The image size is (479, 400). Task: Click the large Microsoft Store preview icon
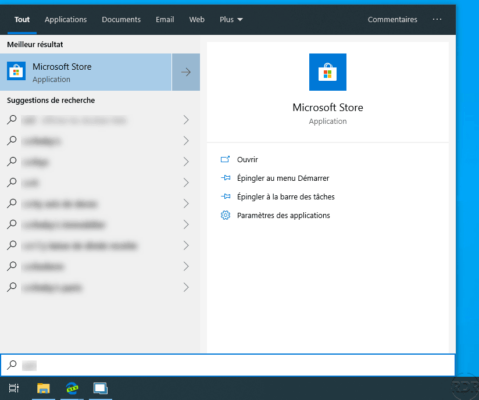tap(328, 72)
